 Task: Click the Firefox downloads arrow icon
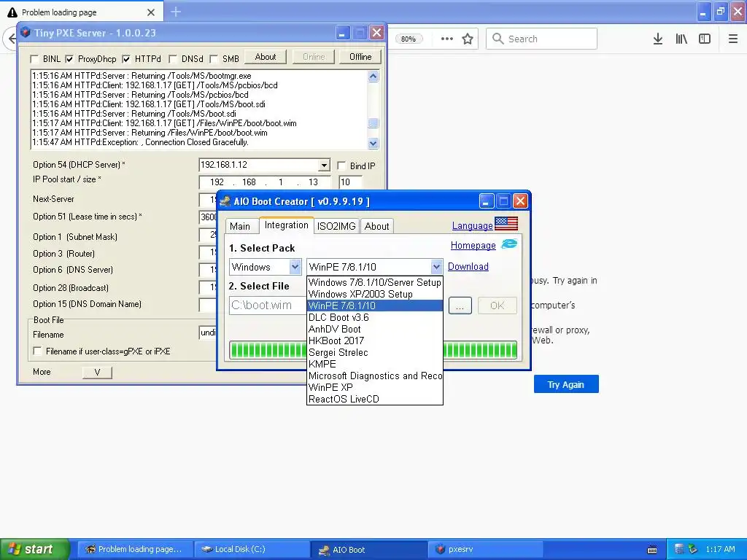[658, 39]
